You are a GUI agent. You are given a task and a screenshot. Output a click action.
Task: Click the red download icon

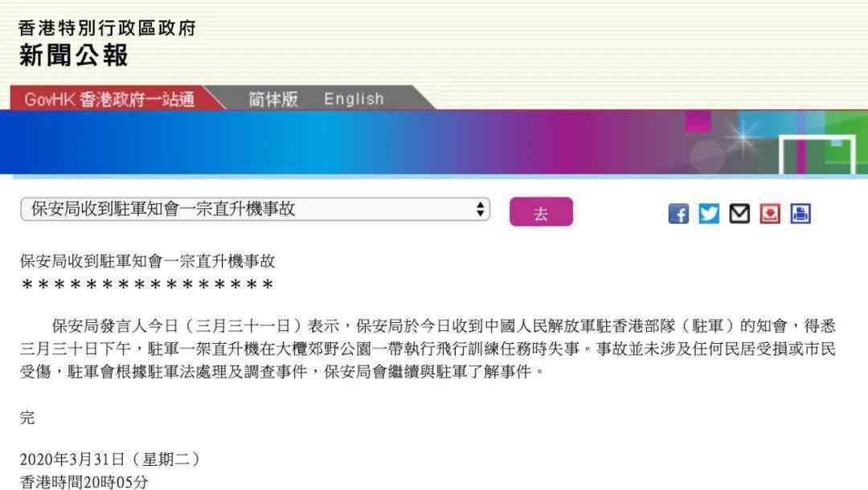769,214
